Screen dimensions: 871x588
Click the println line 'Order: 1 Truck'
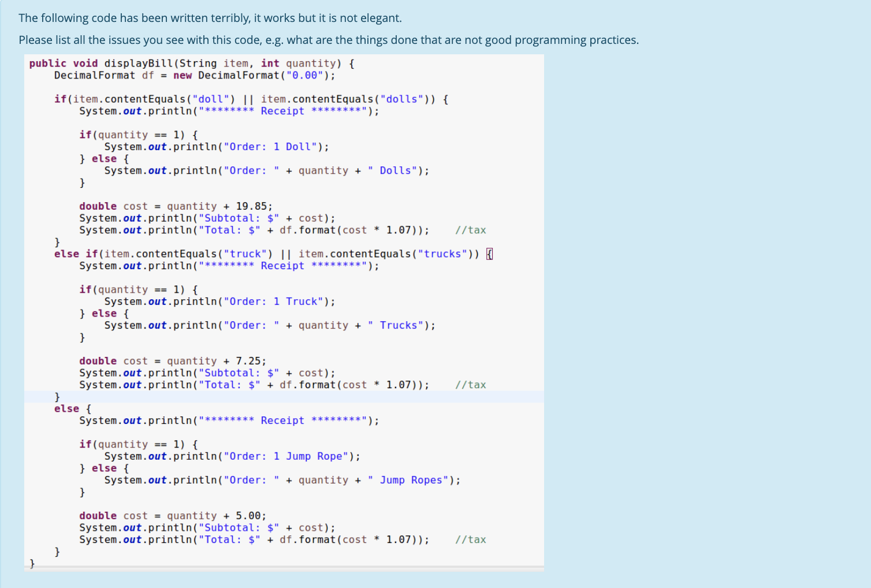point(219,302)
